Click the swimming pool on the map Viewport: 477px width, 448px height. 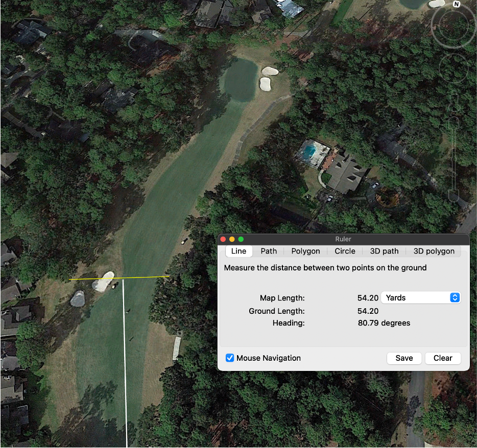click(308, 151)
